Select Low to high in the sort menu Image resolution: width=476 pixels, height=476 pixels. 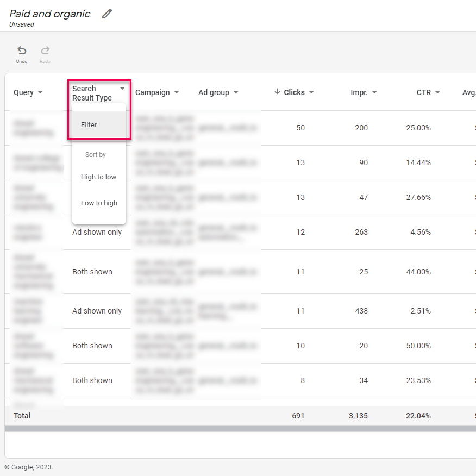pyautogui.click(x=98, y=203)
